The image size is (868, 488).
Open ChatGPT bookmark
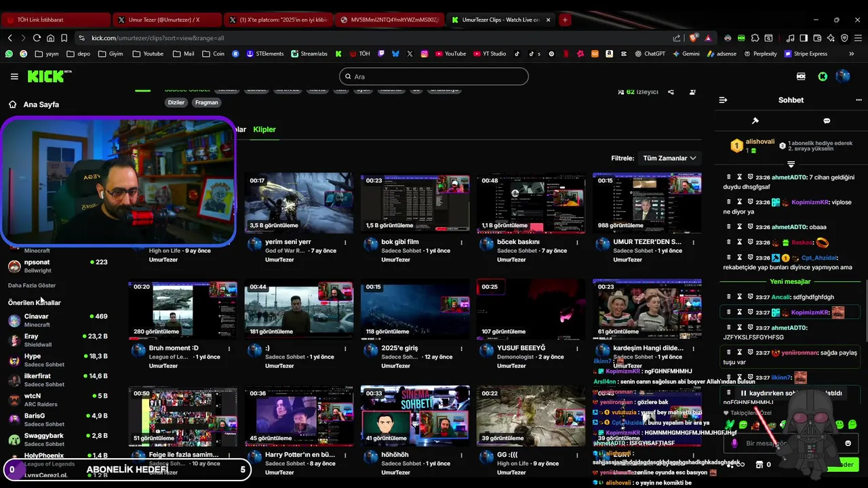click(649, 54)
